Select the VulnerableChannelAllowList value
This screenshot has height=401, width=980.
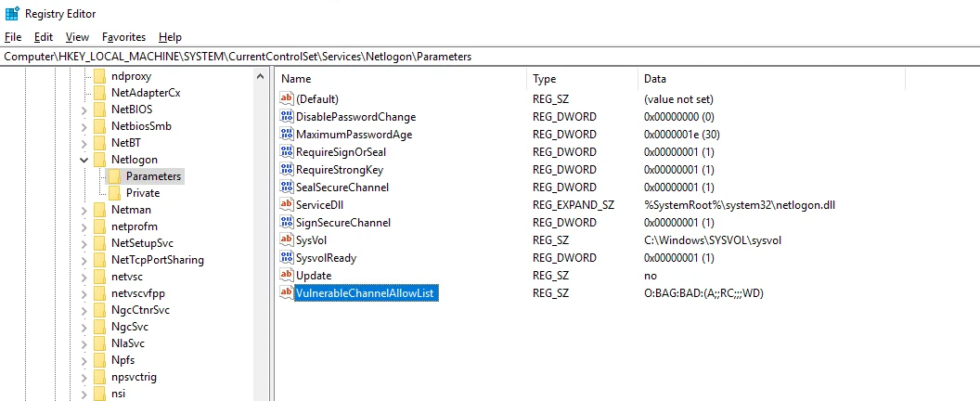pos(365,292)
